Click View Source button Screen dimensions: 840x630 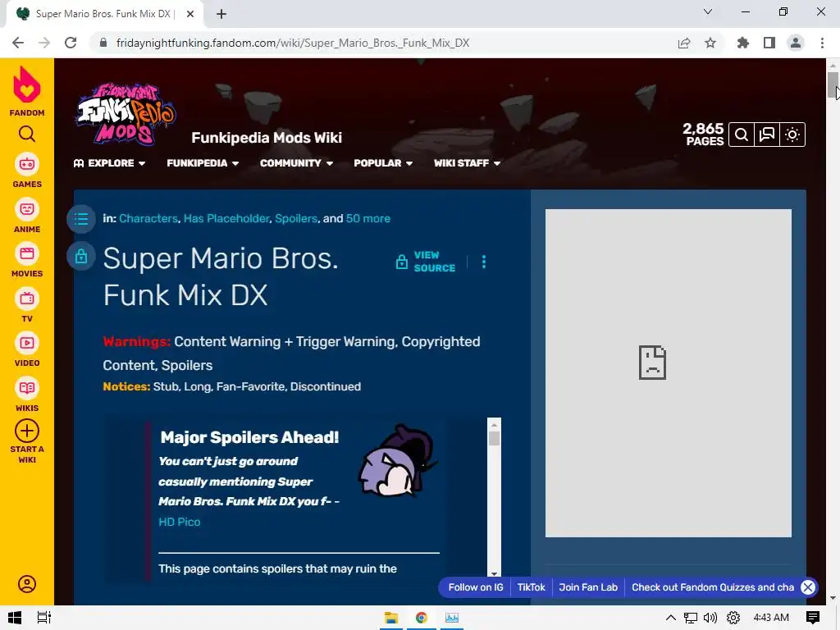point(426,262)
